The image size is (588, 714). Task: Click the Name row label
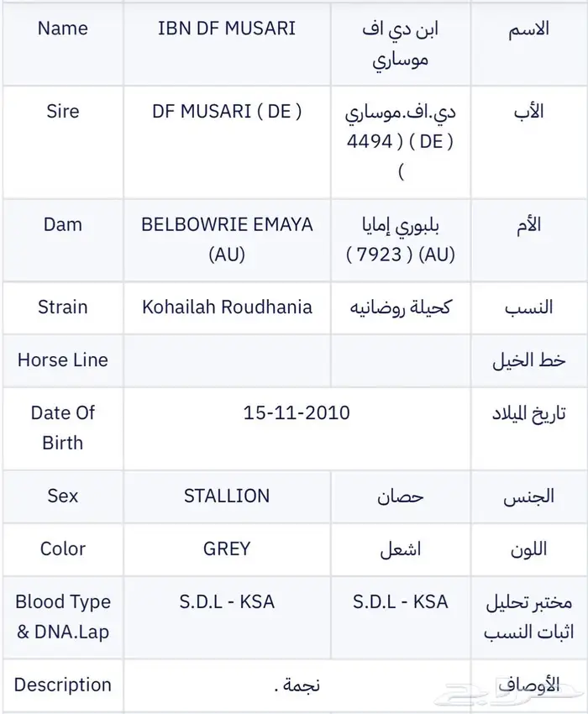click(62, 28)
